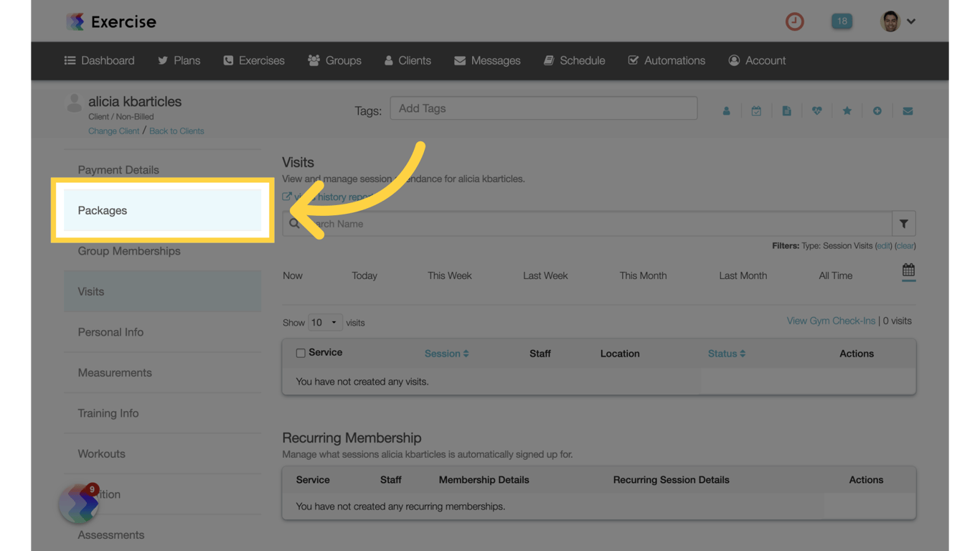
Task: Open Packages in the sidebar
Action: click(162, 210)
